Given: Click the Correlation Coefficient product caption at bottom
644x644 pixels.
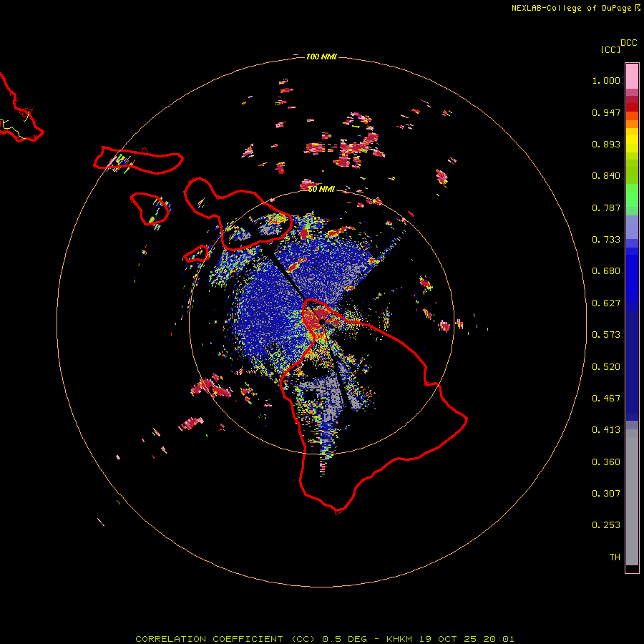Looking at the screenshot, I should (324, 639).
